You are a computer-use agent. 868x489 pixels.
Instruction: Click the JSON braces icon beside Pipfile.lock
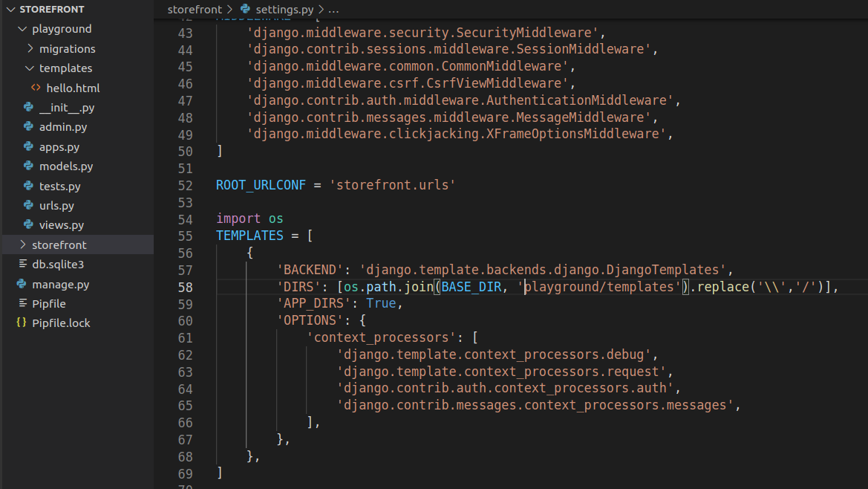coord(22,323)
